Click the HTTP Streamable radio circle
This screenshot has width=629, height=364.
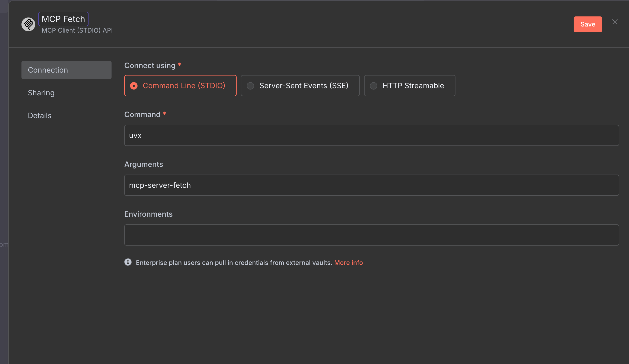pos(374,86)
